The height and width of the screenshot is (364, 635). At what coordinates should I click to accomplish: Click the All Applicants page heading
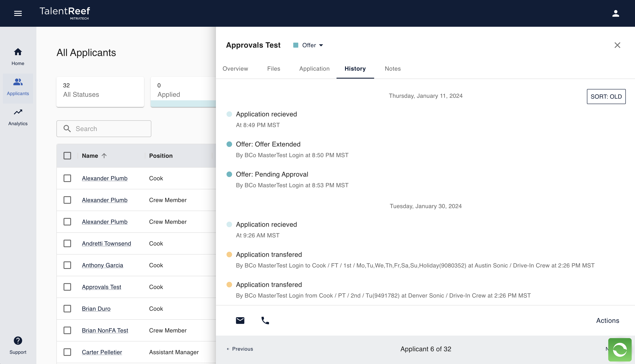click(x=86, y=53)
